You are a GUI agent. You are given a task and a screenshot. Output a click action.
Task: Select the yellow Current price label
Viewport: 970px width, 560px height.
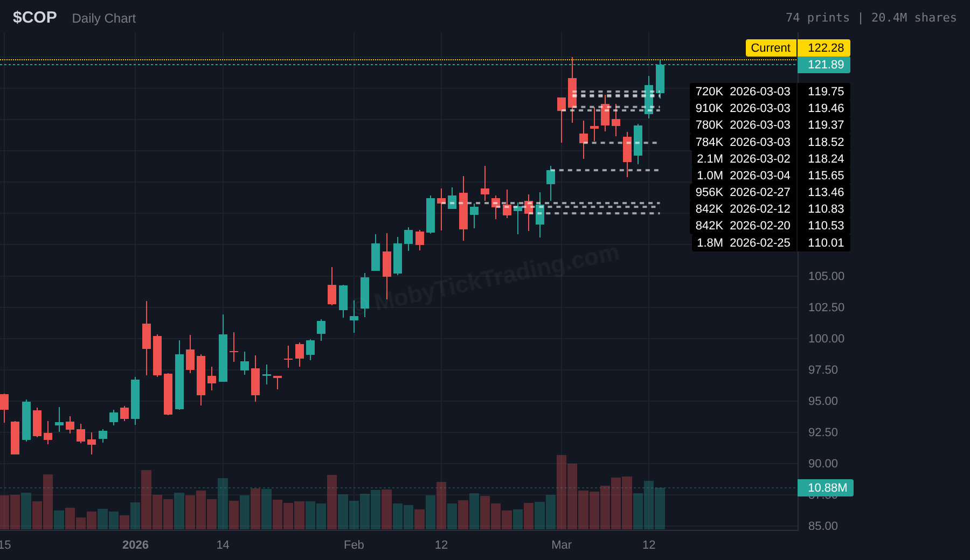pyautogui.click(x=771, y=48)
